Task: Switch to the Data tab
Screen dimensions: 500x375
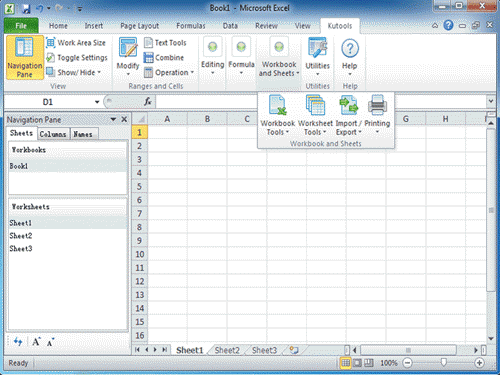Action: [230, 26]
